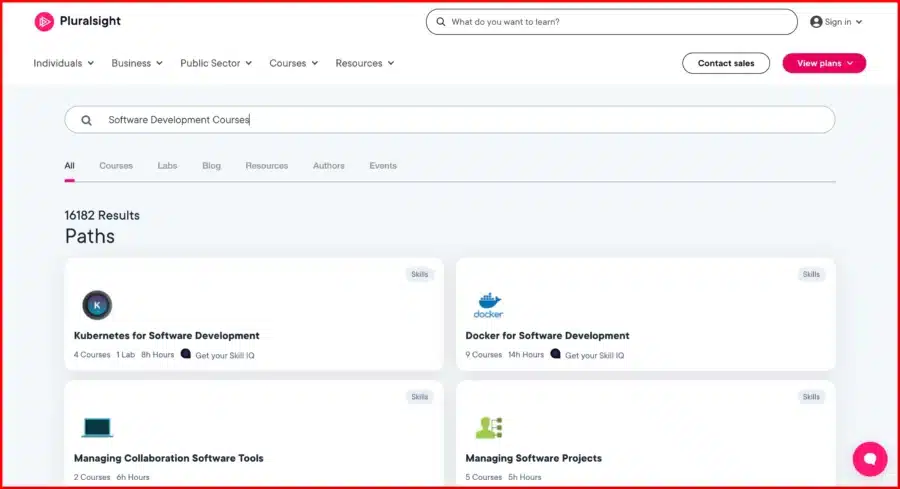Click Get your Skill IQ under Docker

pyautogui.click(x=594, y=355)
